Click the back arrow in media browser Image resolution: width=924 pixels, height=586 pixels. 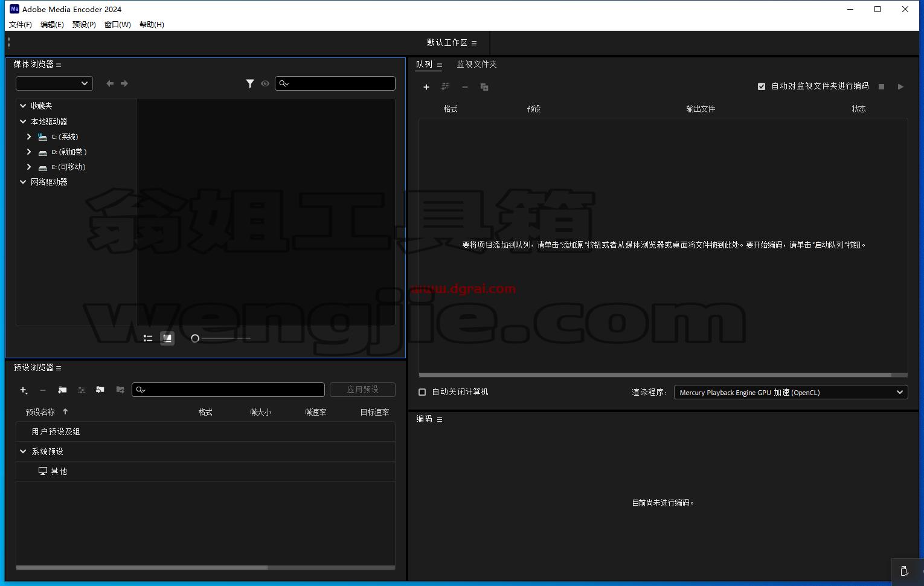click(x=110, y=83)
